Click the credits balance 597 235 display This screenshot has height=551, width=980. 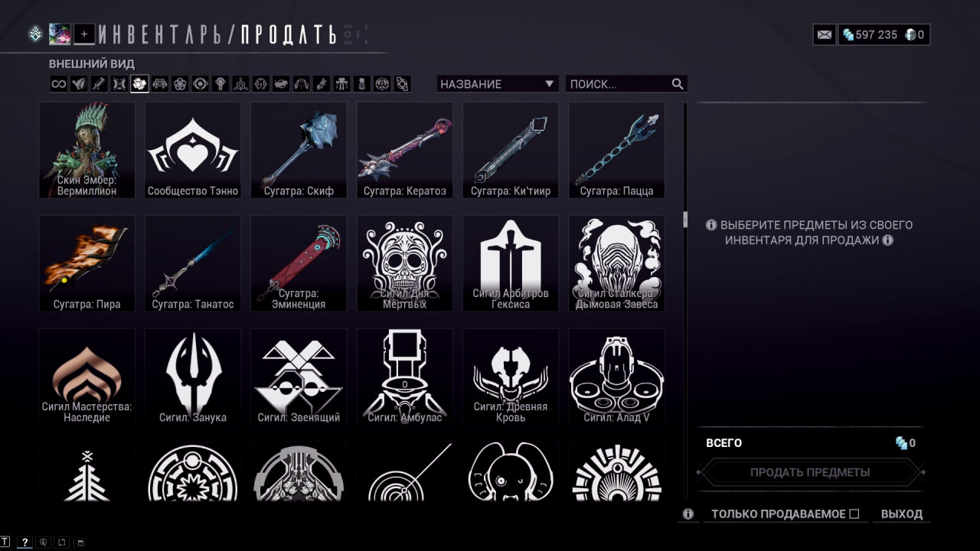tap(870, 34)
